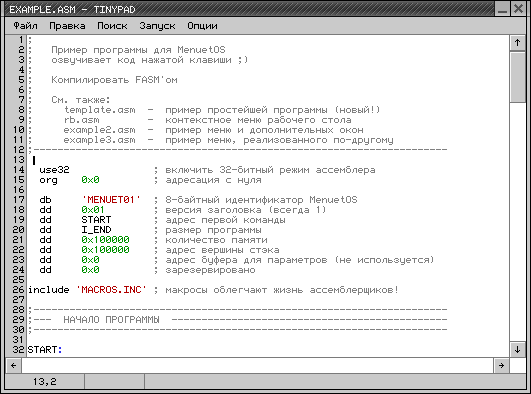Click the org directive on line 15
The image size is (531, 394).
(x=48, y=180)
